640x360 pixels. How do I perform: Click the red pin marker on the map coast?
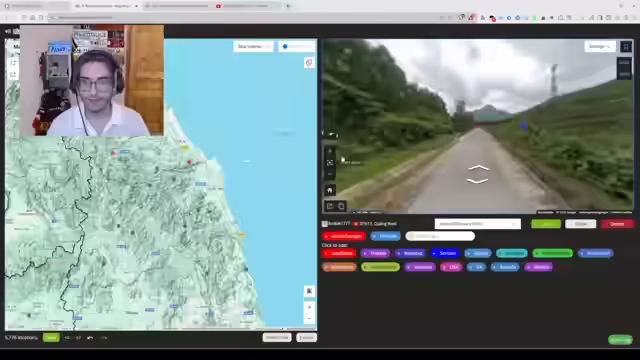coord(189,162)
